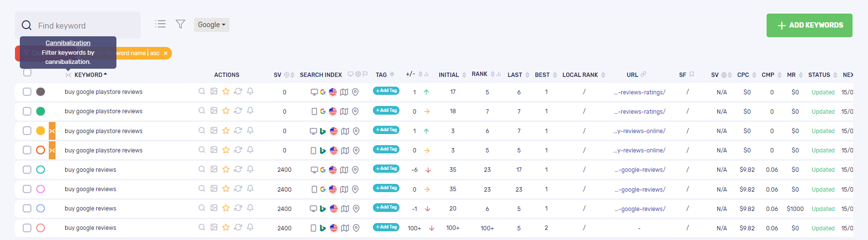Tick the select-all checkbox in table header
This screenshot has width=868, height=240.
coord(28,73)
